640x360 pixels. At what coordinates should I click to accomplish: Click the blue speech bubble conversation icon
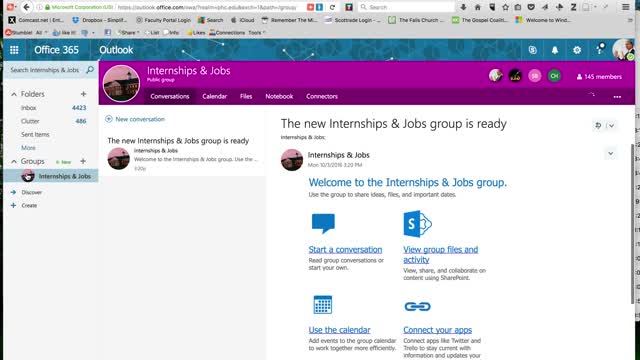tap(323, 223)
